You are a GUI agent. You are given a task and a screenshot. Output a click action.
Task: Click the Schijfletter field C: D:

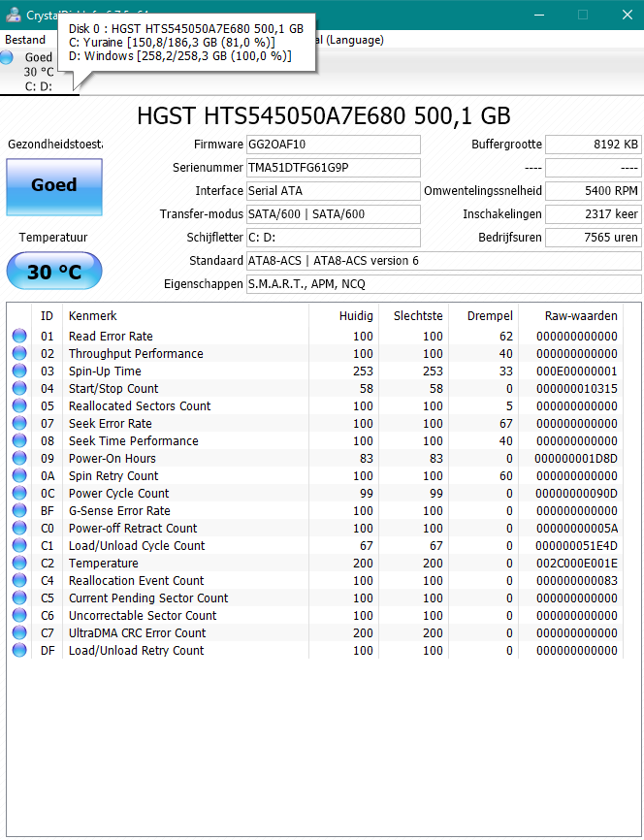coord(334,238)
